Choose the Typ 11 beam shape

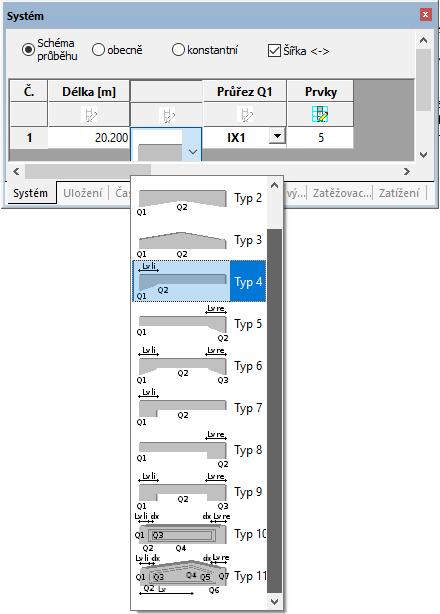pyautogui.click(x=200, y=576)
